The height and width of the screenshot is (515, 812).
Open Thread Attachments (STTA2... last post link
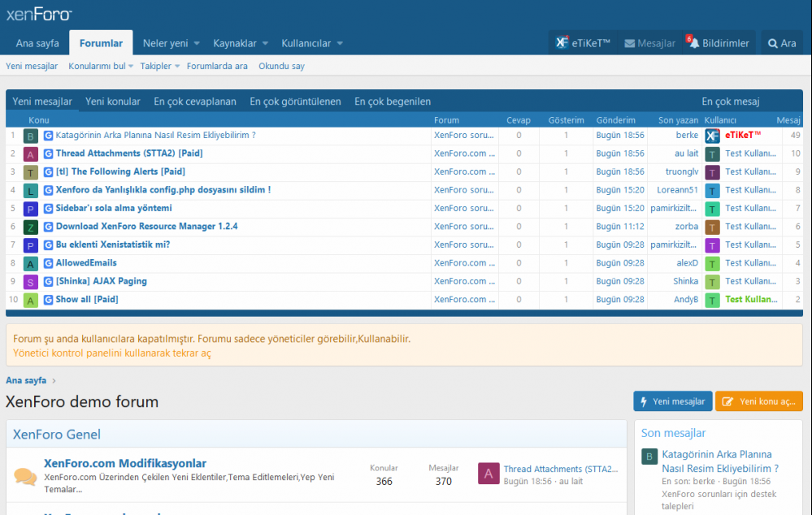coord(561,469)
